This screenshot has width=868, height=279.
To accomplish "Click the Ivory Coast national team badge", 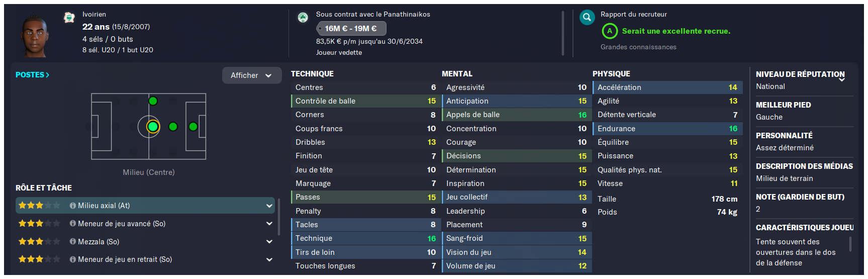I will pos(69,18).
